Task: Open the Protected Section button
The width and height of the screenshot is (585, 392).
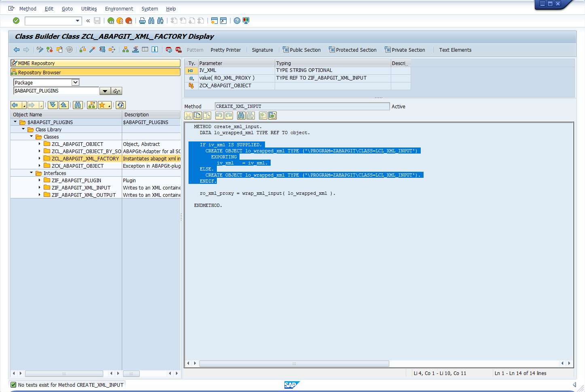Action: point(353,50)
